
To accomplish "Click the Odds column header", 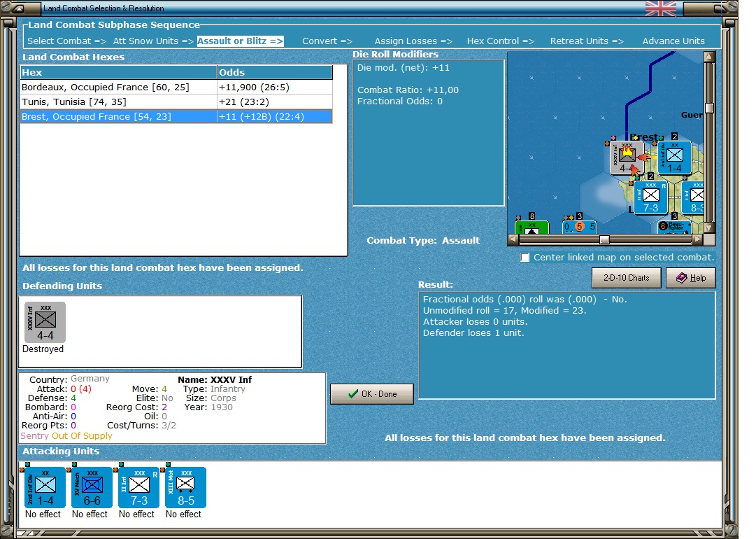I will [x=275, y=72].
